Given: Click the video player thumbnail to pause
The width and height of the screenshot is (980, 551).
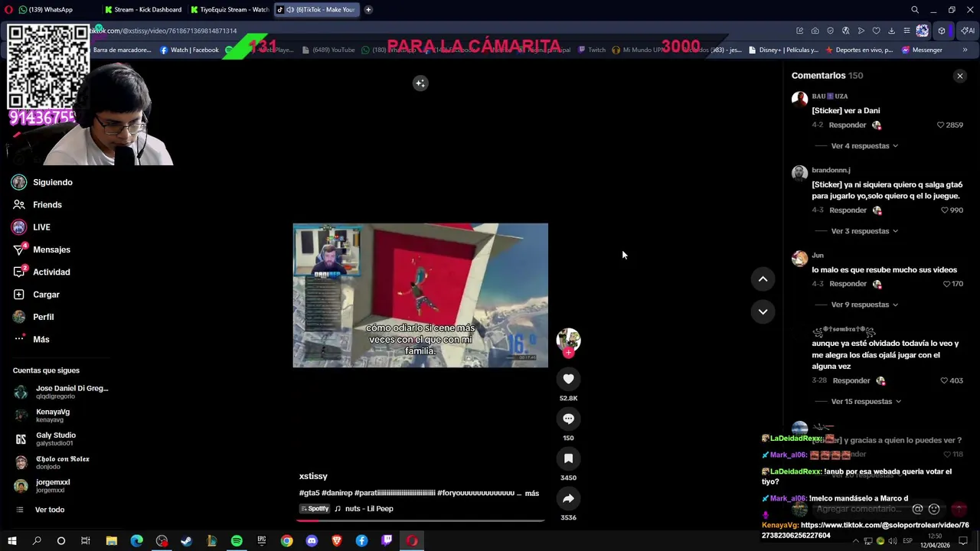Looking at the screenshot, I should (420, 295).
